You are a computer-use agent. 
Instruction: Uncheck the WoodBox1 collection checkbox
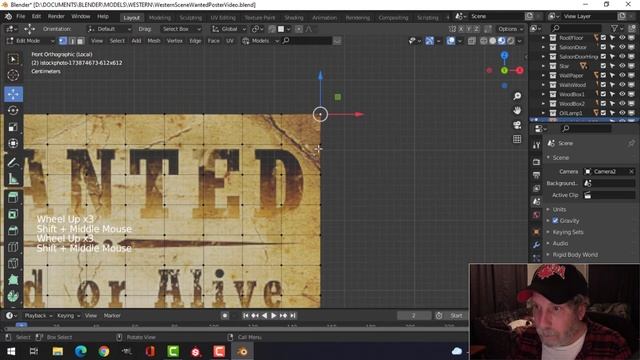[x=603, y=94]
